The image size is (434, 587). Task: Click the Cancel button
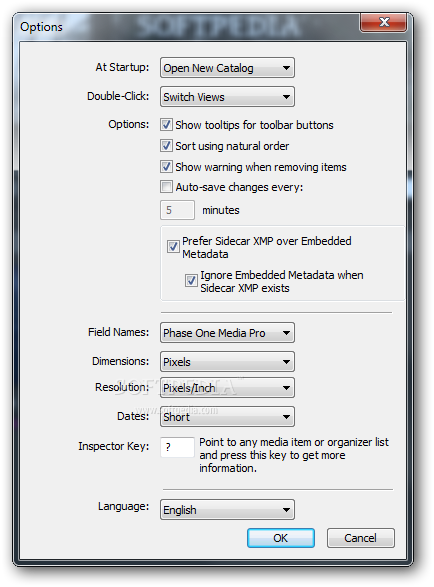[360, 538]
